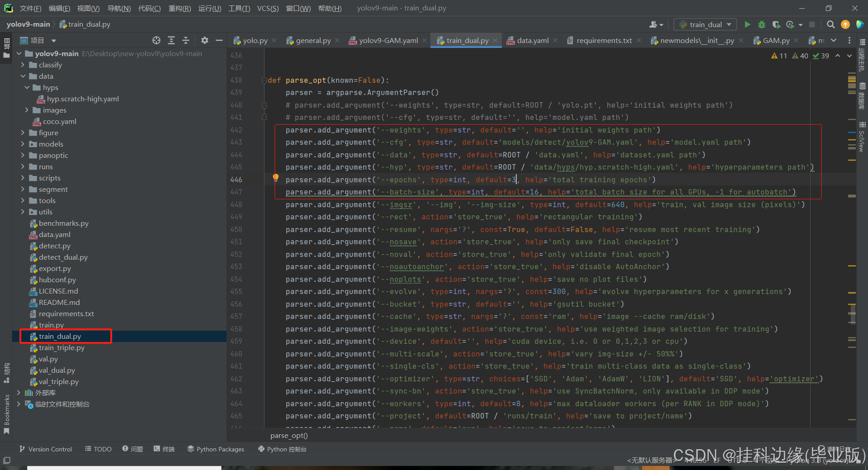868x470 pixels.
Task: Collapse the data folder
Action: coord(23,76)
